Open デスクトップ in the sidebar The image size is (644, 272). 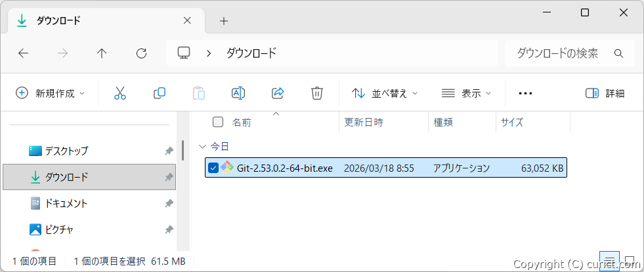(x=66, y=151)
